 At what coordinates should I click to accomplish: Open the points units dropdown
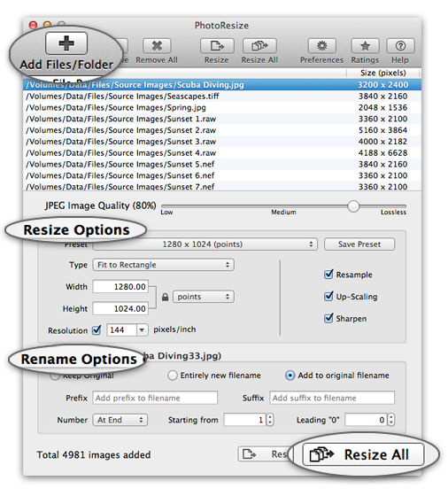tap(204, 297)
